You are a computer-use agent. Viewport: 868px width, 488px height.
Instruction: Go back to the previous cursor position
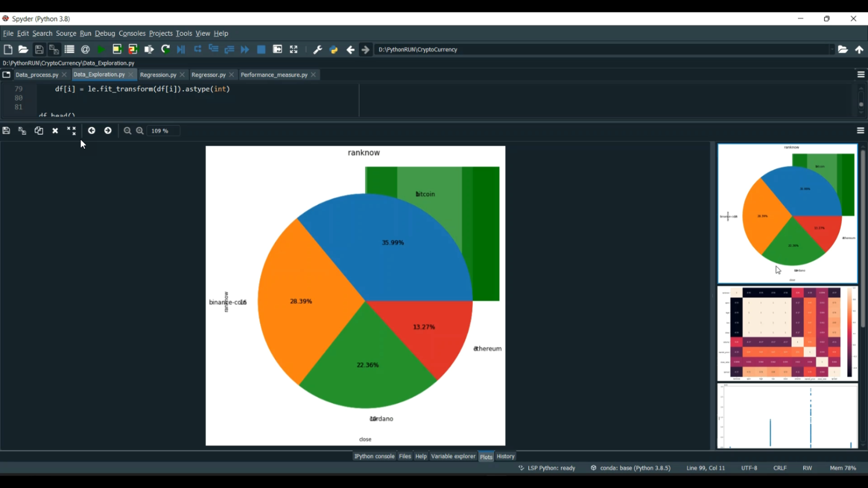tap(350, 50)
